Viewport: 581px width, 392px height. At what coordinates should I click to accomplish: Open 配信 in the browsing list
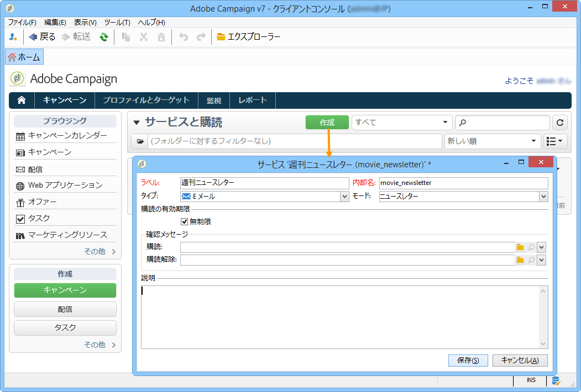[65, 169]
